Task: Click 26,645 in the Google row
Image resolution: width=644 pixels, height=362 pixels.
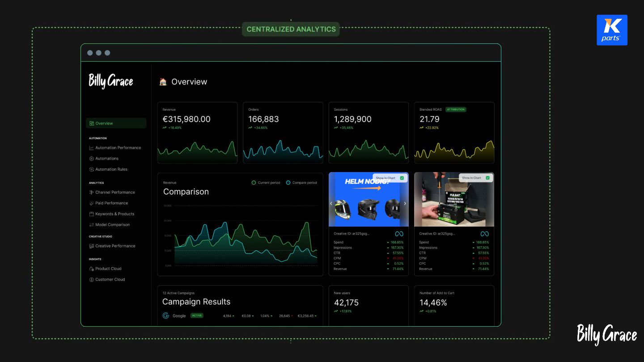Action: pos(284,316)
